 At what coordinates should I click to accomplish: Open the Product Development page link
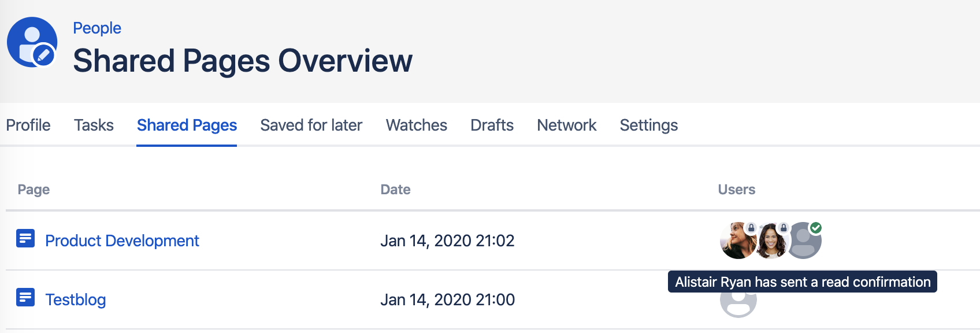(x=122, y=240)
